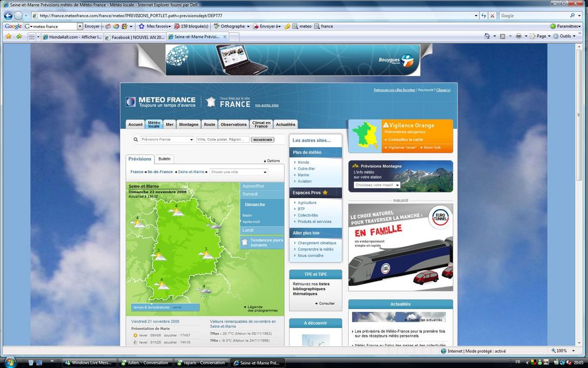This screenshot has width=588, height=368.
Task: Click the Windows Start orb
Action: coord(10,362)
